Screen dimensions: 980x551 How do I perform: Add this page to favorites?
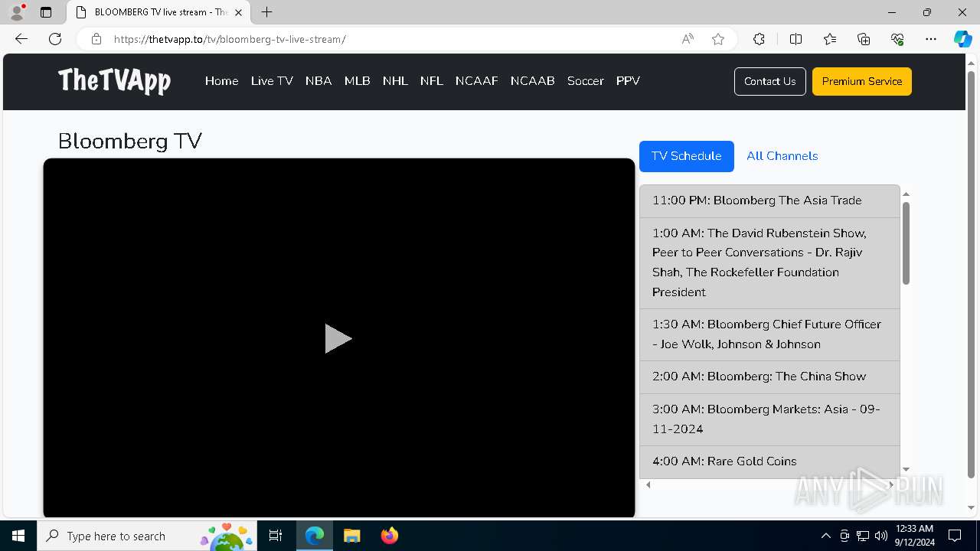click(718, 39)
